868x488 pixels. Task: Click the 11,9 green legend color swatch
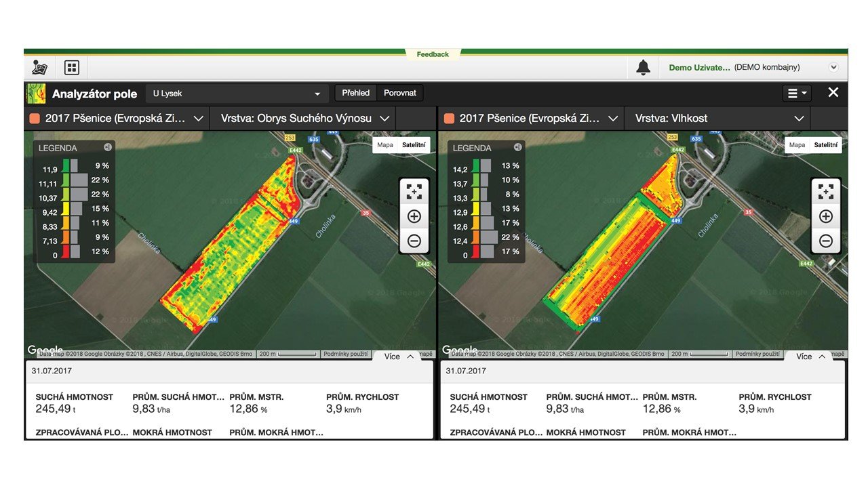66,166
